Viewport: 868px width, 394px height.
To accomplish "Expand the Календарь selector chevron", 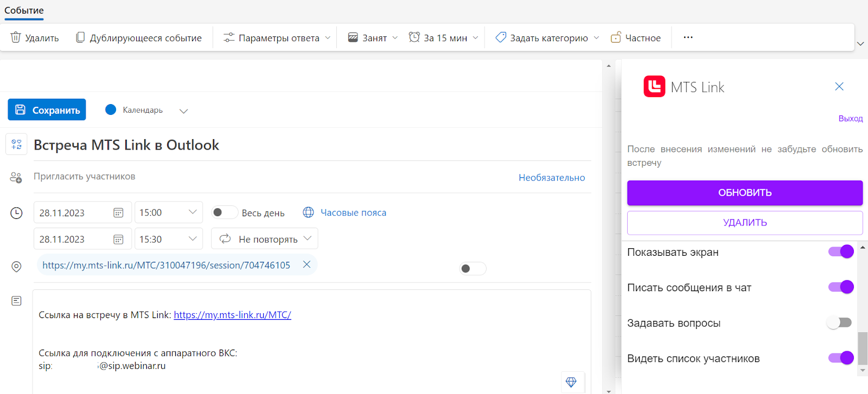I will tap(183, 111).
